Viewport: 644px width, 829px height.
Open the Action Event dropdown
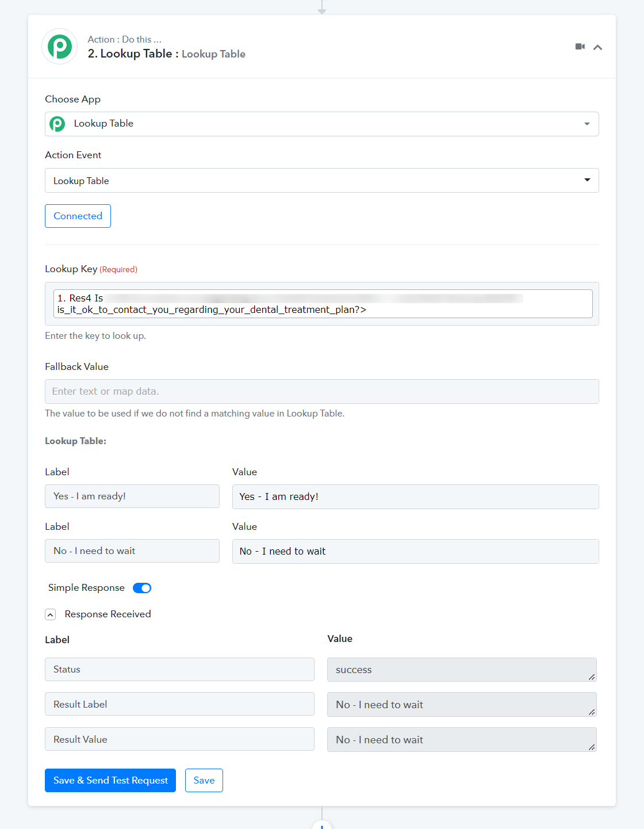coord(586,180)
